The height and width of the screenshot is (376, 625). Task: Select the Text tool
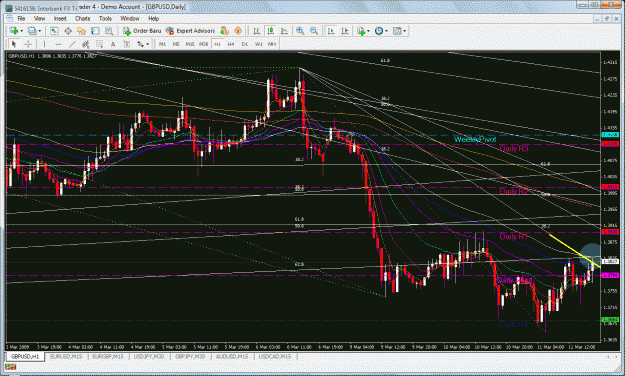[x=113, y=44]
